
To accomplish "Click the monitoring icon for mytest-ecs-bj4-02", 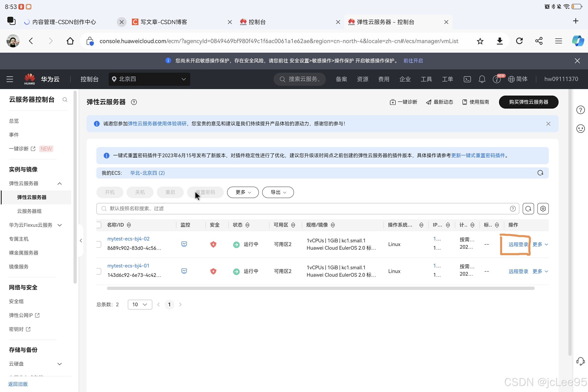I will click(x=184, y=244).
